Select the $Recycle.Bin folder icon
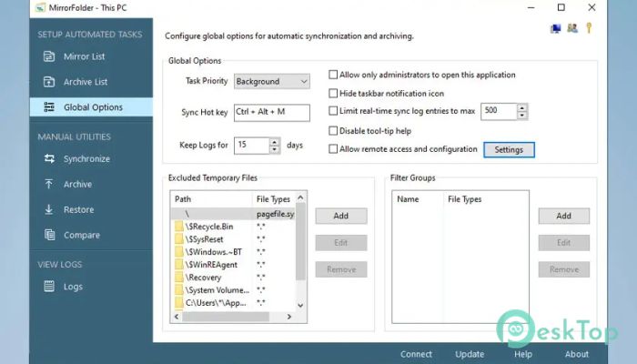The width and height of the screenshot is (637, 364). (x=178, y=227)
